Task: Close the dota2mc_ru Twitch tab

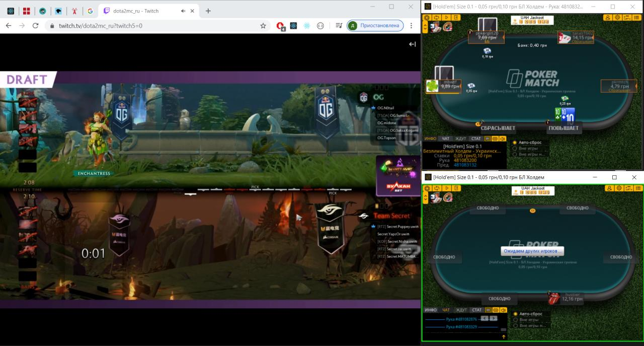Action: (193, 11)
